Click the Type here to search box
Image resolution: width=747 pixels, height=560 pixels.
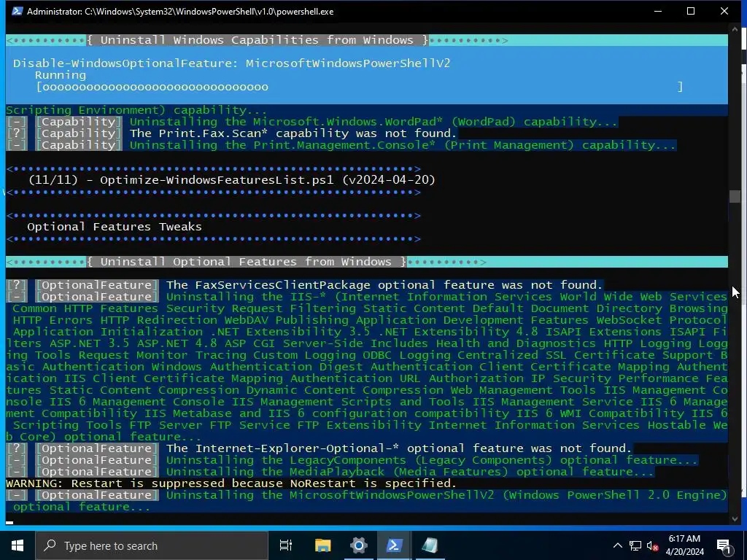(152, 545)
